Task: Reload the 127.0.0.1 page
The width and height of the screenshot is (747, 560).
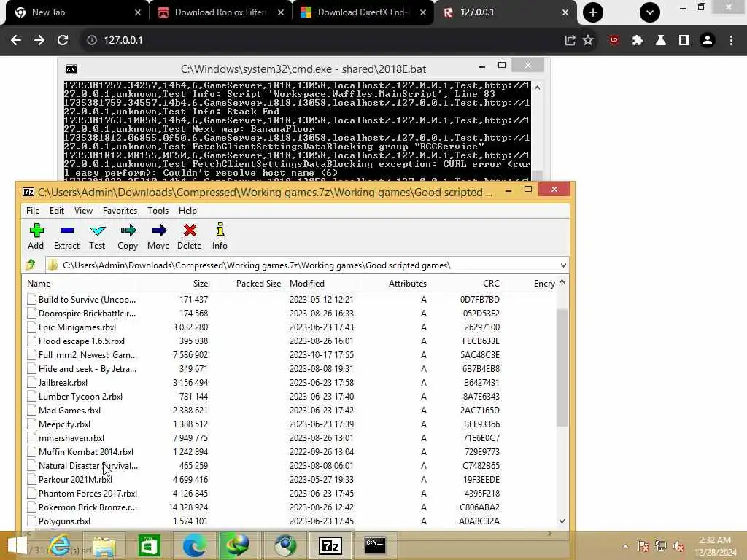Action: pos(63,40)
